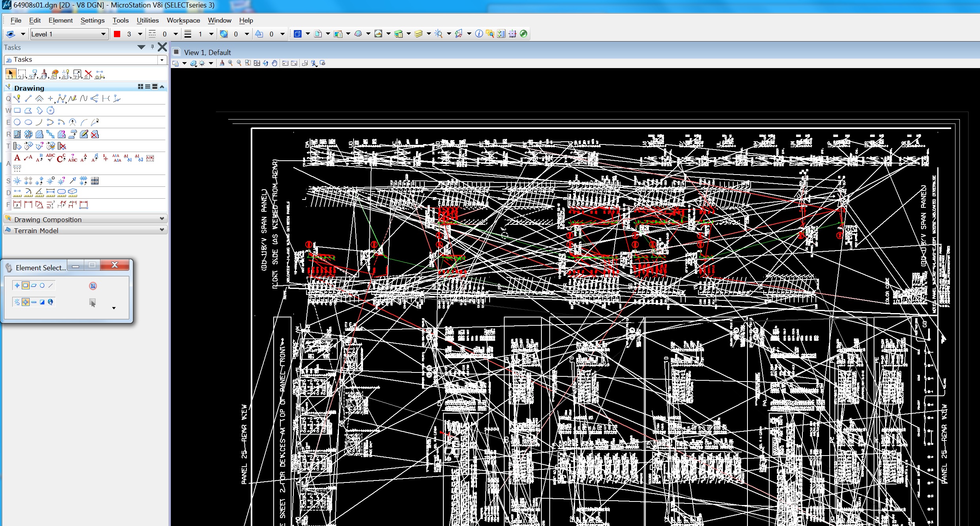This screenshot has height=526, width=980.
Task: Enable the Line selection method in Element Selection
Action: (x=50, y=285)
